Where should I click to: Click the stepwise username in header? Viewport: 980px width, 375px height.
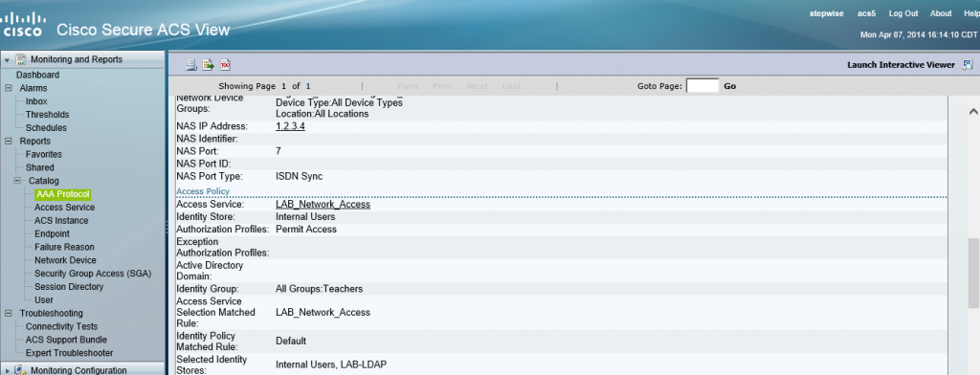click(x=826, y=13)
